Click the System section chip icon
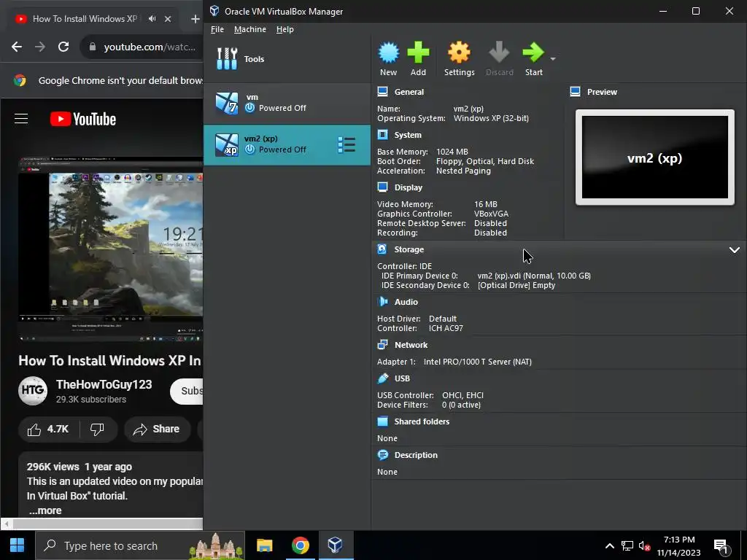This screenshot has width=747, height=560. (x=382, y=135)
